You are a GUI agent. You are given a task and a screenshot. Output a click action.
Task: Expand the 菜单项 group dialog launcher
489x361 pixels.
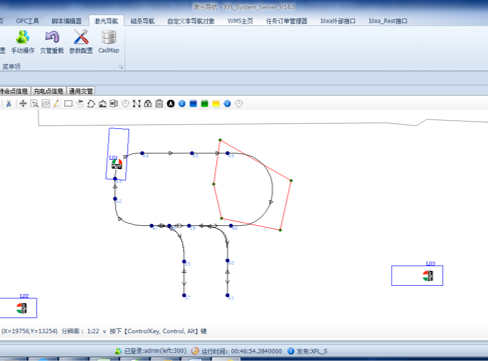click(121, 67)
